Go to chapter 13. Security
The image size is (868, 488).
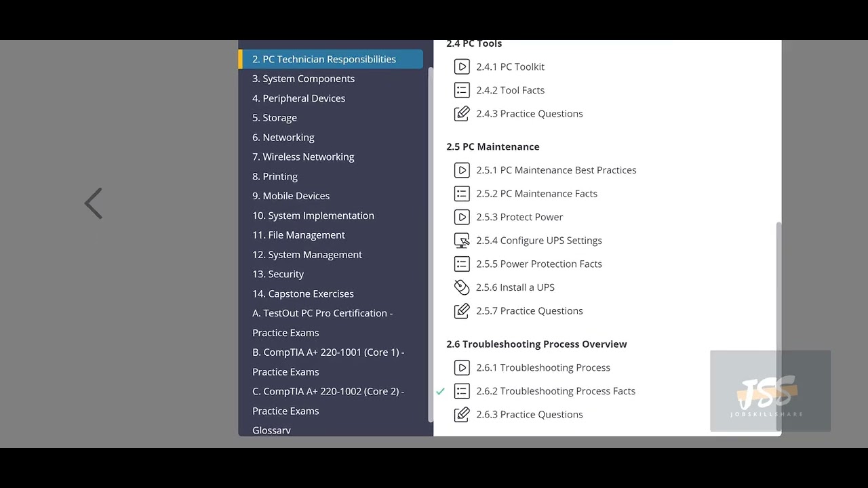[x=278, y=274]
